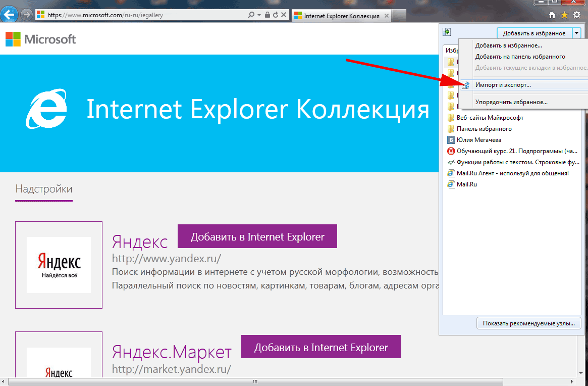Image resolution: width=588 pixels, height=386 pixels.
Task: Click the horizontal scrollbar's left arrow
Action: click(x=4, y=382)
